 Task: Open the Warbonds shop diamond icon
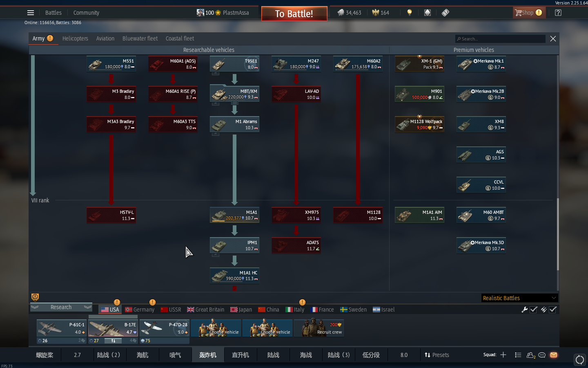[428, 13]
